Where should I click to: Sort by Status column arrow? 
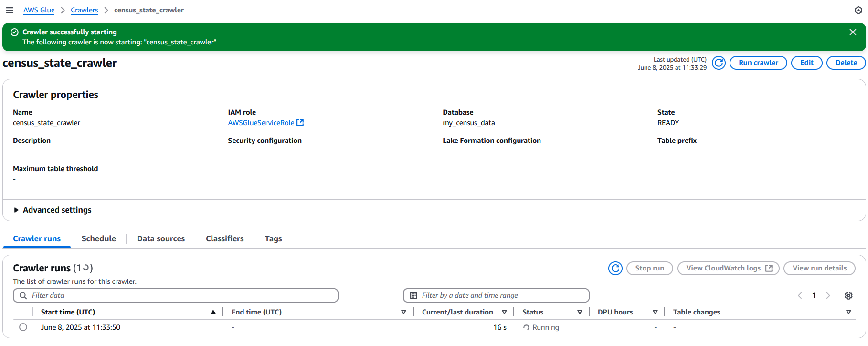580,313
